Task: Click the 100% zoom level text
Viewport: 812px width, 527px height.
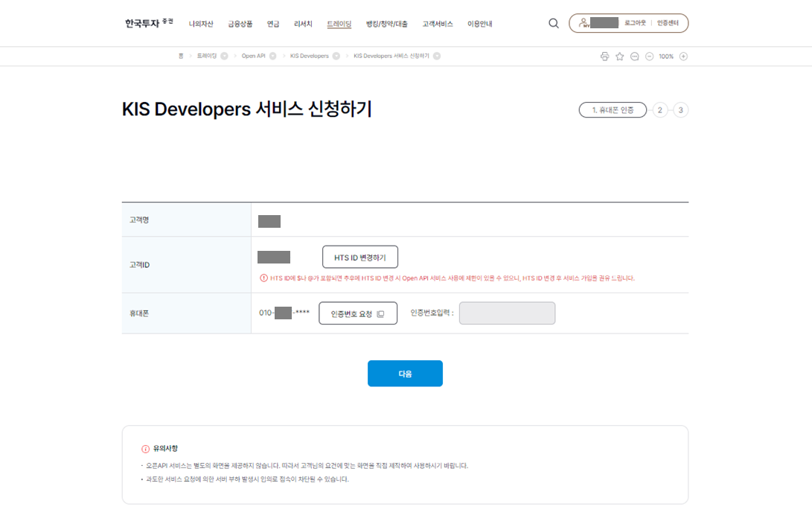Action: 666,57
